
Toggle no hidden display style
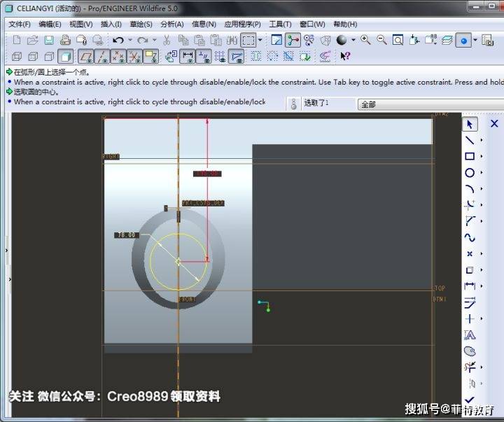(49, 57)
